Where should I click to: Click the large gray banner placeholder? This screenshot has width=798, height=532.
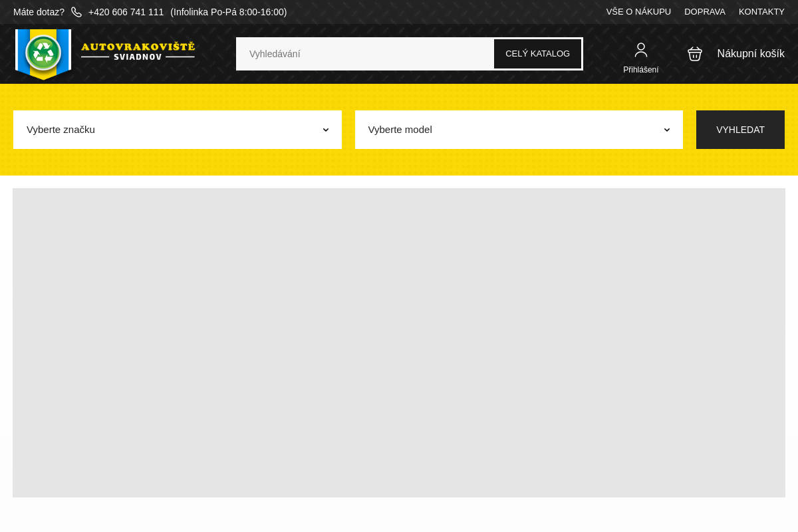coord(399,342)
